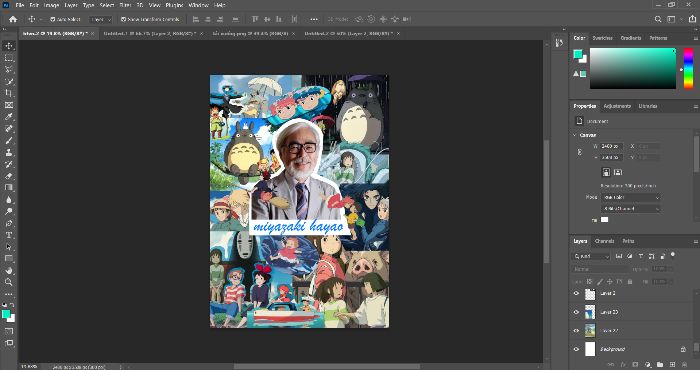Select the Lasso tool
700x370 pixels.
tap(9, 70)
